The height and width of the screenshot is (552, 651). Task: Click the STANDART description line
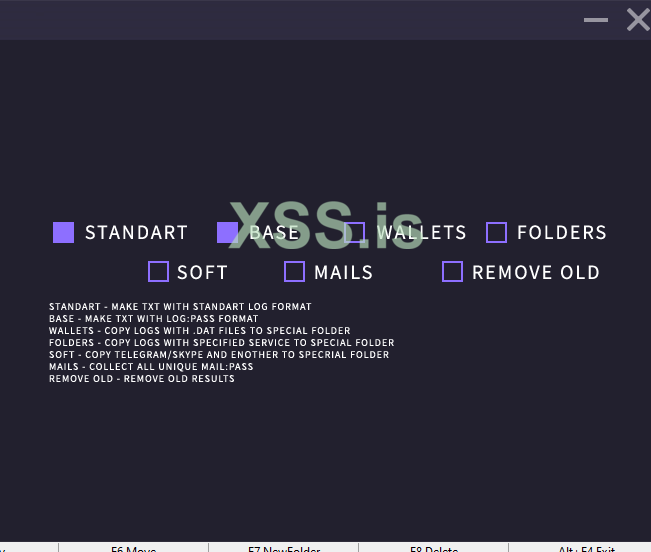point(180,307)
